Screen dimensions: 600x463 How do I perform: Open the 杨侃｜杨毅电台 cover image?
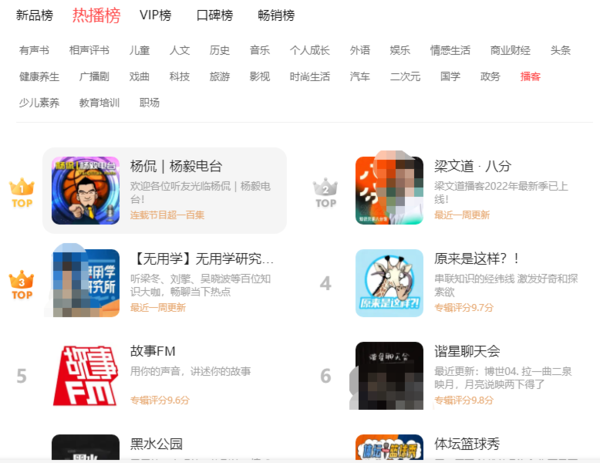(86, 191)
